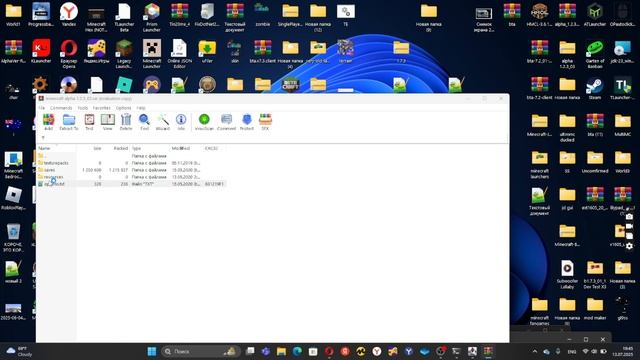Open the weather widget on the taskbar
The width and height of the screenshot is (640, 360).
click(x=19, y=351)
